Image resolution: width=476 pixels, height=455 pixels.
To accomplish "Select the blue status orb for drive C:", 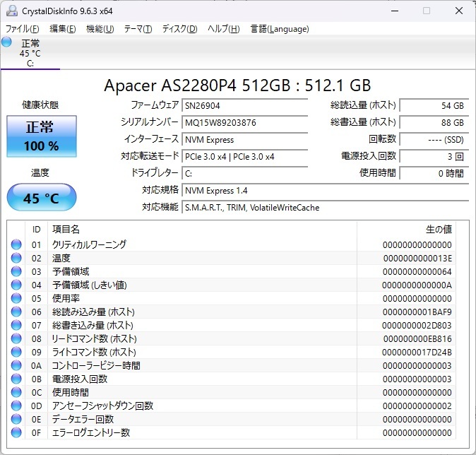I will click(x=6, y=42).
